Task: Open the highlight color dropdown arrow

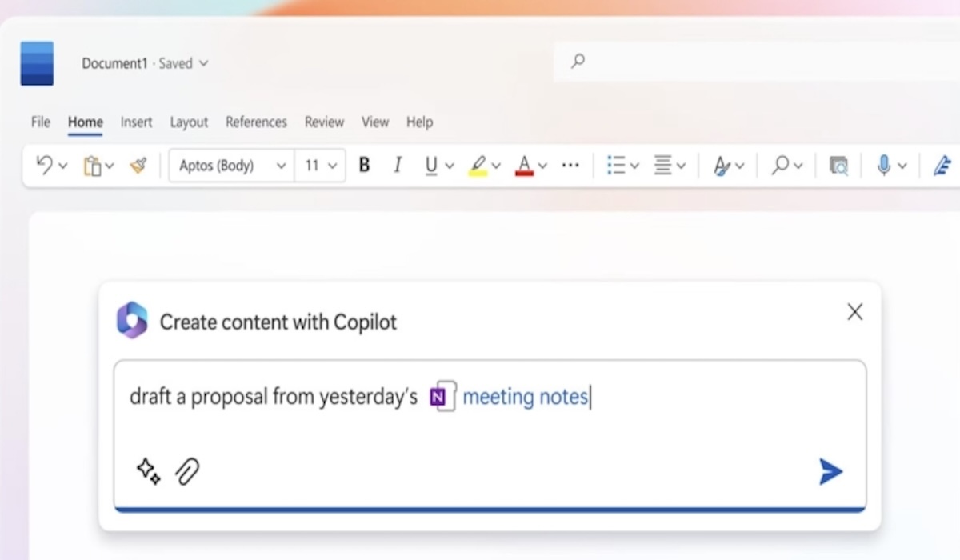Action: tap(496, 166)
